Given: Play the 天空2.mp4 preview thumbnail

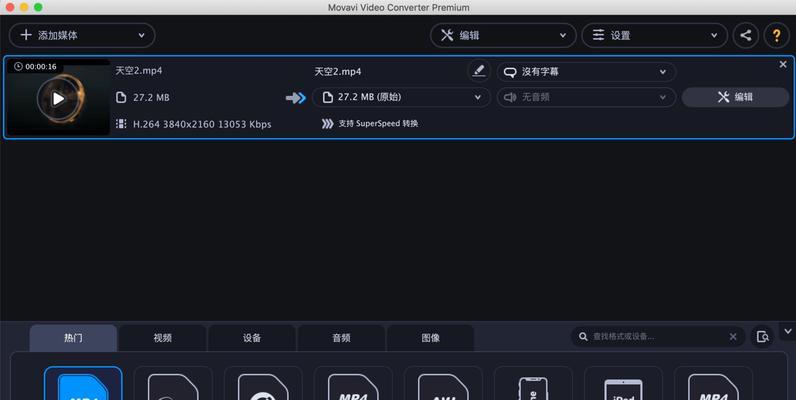Looking at the screenshot, I should (x=58, y=98).
